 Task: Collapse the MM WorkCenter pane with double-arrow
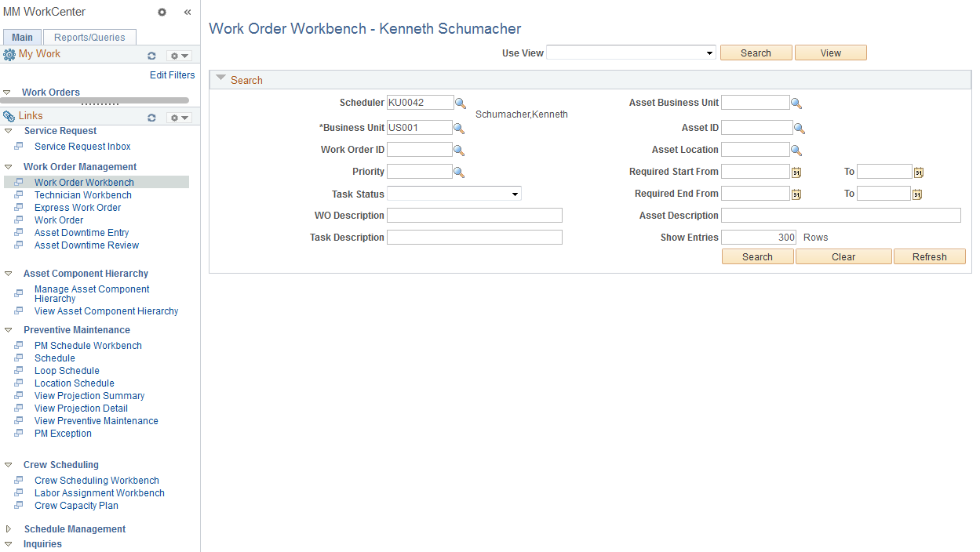[188, 13]
